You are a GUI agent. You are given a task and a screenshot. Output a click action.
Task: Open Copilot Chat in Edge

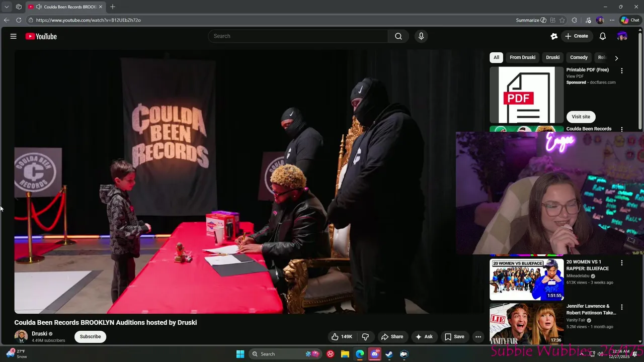(x=630, y=20)
